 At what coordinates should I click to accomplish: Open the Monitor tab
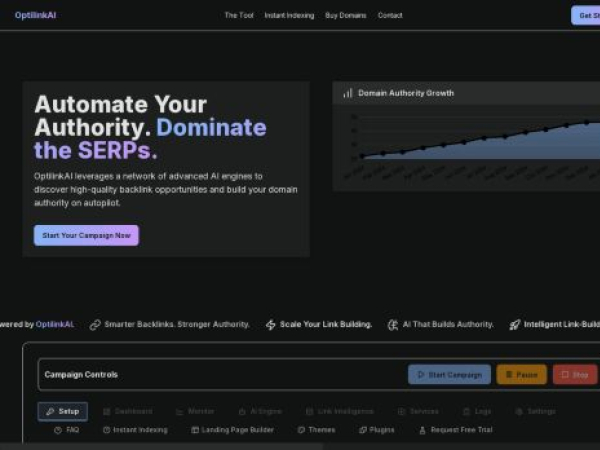pos(195,411)
